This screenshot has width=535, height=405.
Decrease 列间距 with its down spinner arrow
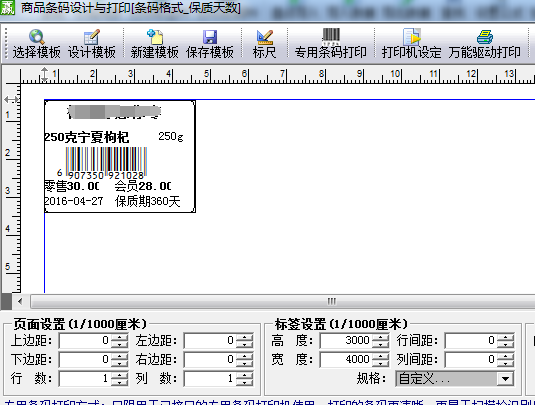pyautogui.click(x=505, y=363)
